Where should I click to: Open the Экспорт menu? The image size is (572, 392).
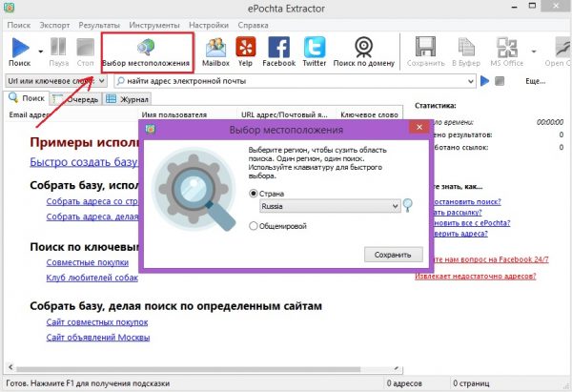pyautogui.click(x=54, y=25)
